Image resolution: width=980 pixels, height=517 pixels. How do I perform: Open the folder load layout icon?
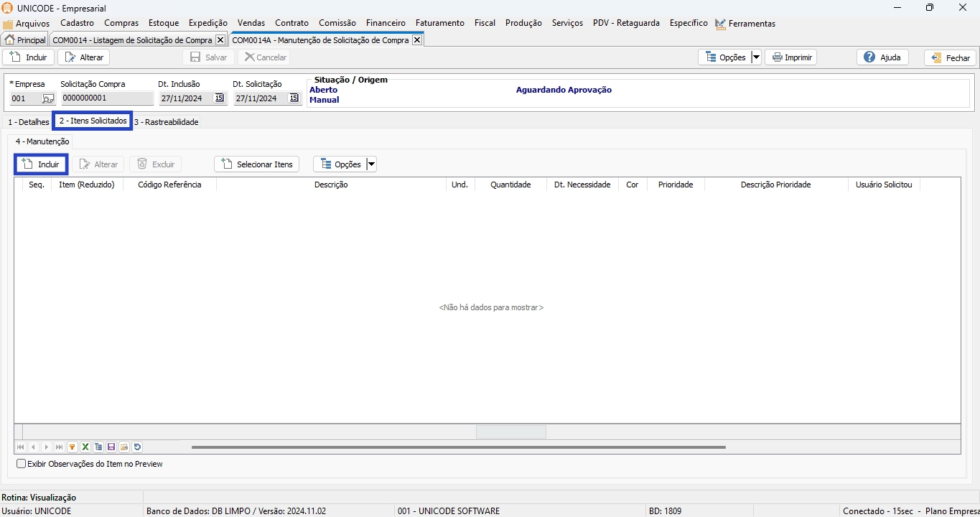click(124, 447)
